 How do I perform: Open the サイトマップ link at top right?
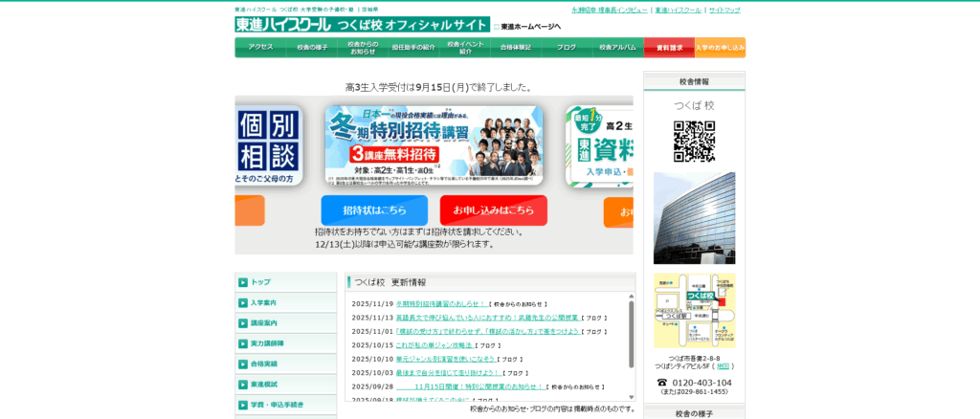(x=724, y=10)
